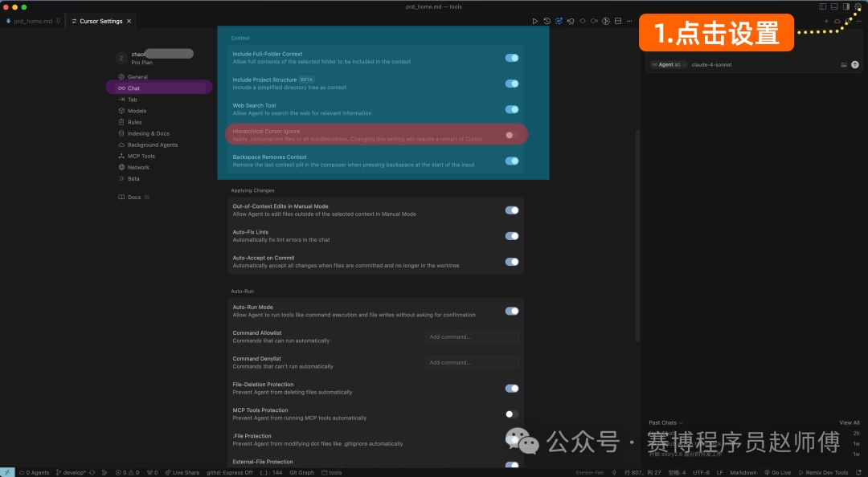The width and height of the screenshot is (868, 477).
Task: Click the UTF-8 encoding indicator
Action: (x=701, y=472)
